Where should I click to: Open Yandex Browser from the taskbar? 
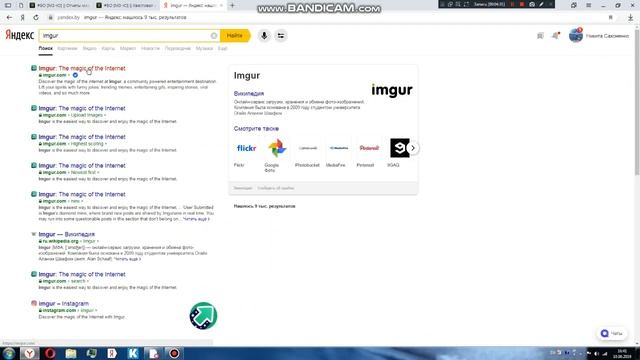30,353
